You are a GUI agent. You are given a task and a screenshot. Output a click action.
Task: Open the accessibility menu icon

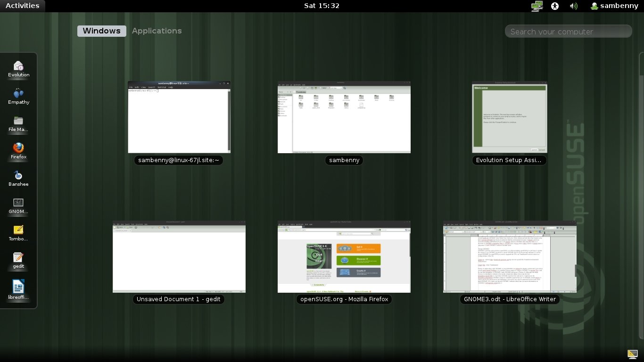point(555,6)
